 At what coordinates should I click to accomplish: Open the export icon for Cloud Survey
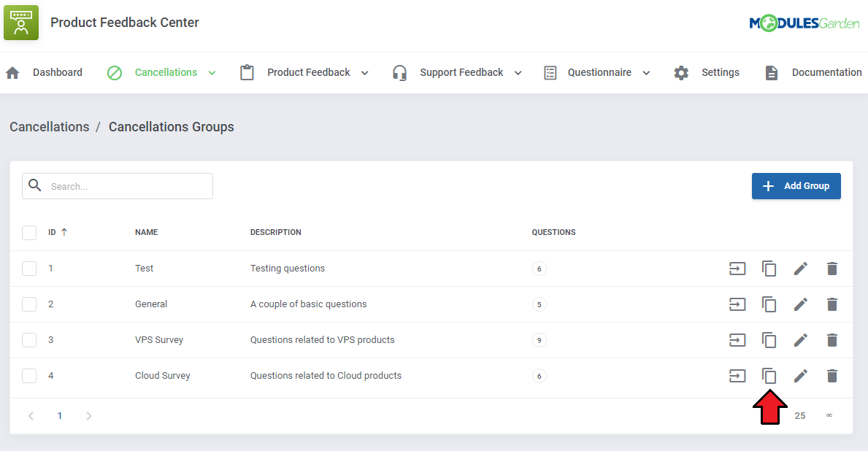(737, 376)
